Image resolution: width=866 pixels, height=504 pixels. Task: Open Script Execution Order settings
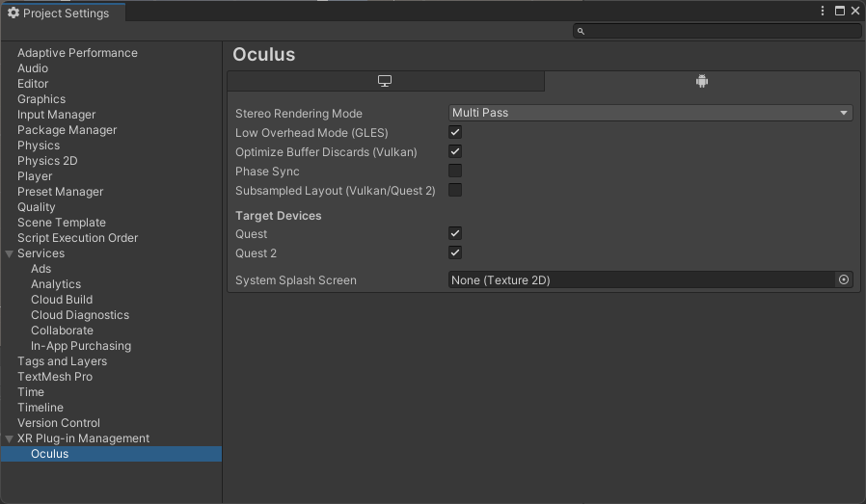point(78,238)
